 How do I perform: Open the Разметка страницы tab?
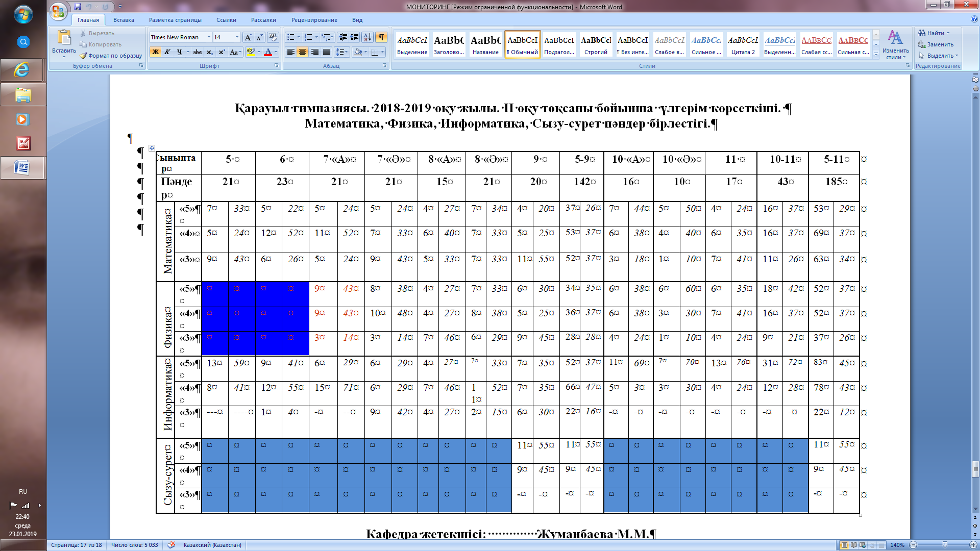[x=175, y=20]
